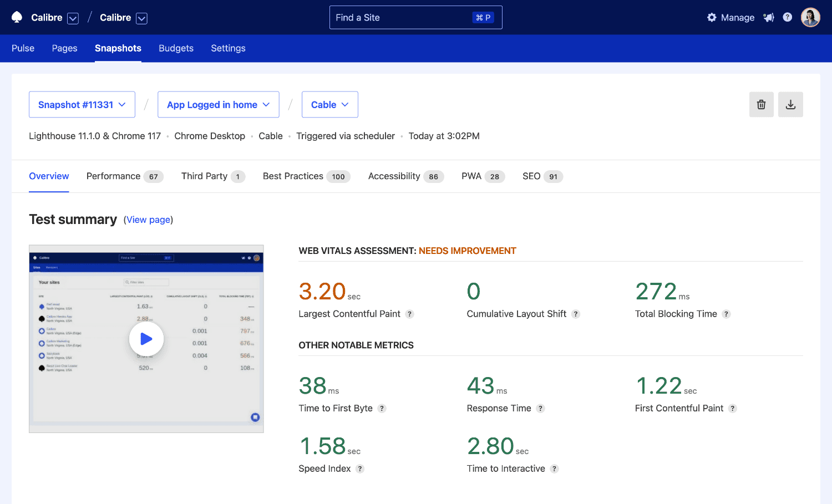Click the help icon beside Cumulative Layout Shift
This screenshot has height=504, width=832.
[576, 314]
